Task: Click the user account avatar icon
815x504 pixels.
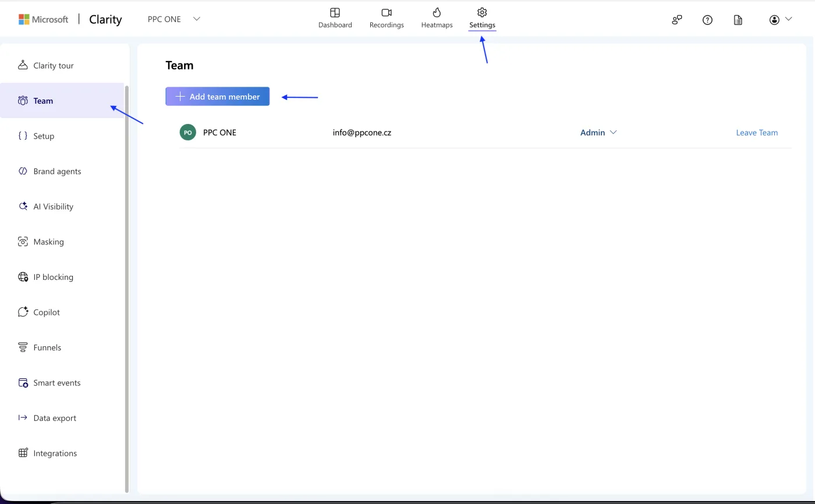Action: (774, 20)
